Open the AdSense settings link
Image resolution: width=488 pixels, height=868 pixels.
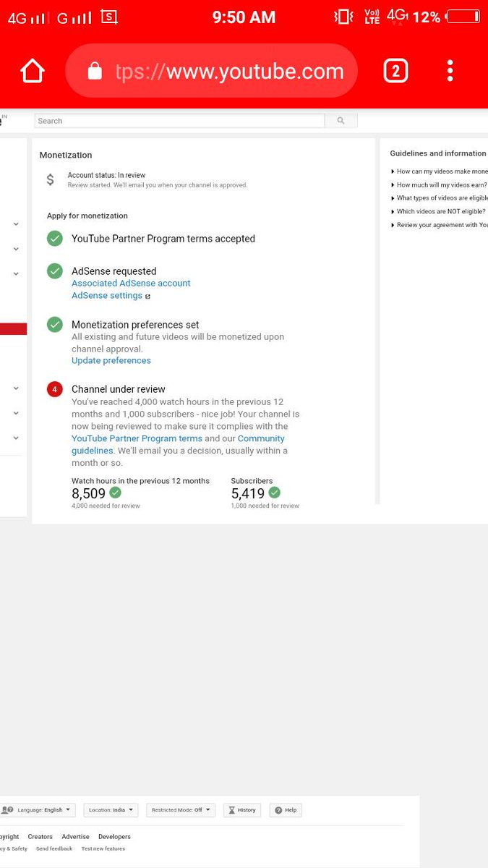(107, 296)
